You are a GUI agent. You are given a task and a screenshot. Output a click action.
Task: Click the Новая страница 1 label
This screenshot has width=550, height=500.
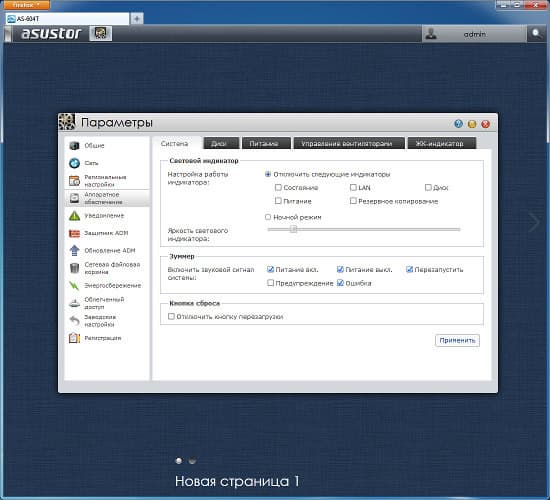pyautogui.click(x=237, y=481)
